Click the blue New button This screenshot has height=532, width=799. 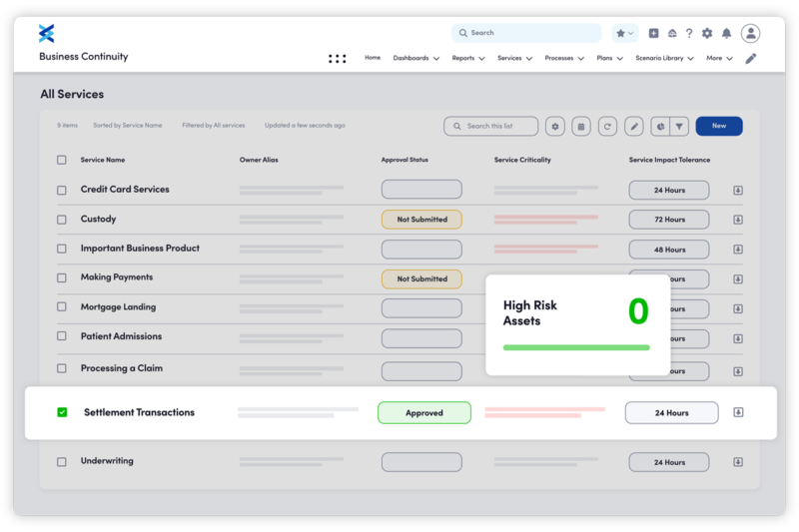[x=719, y=127]
